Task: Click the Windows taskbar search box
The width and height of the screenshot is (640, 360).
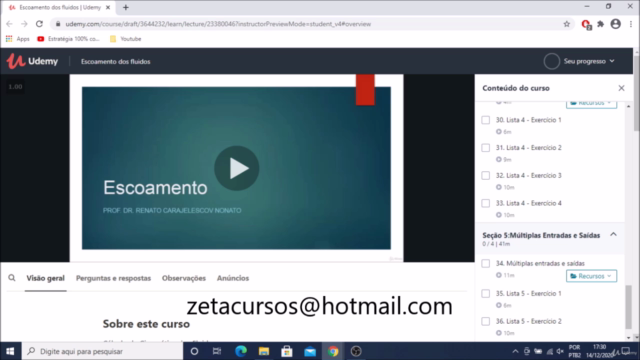Action: [102, 351]
